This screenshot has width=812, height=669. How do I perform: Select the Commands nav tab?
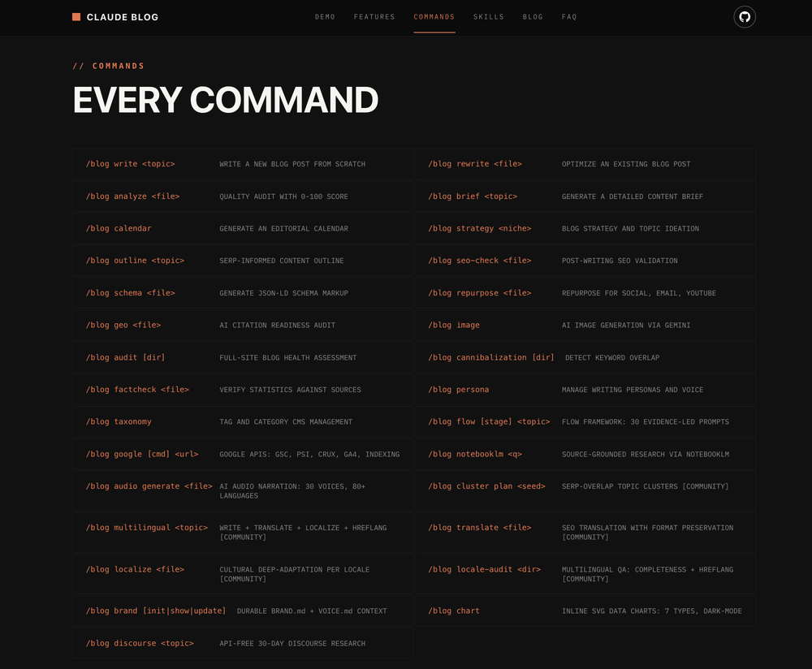click(434, 17)
